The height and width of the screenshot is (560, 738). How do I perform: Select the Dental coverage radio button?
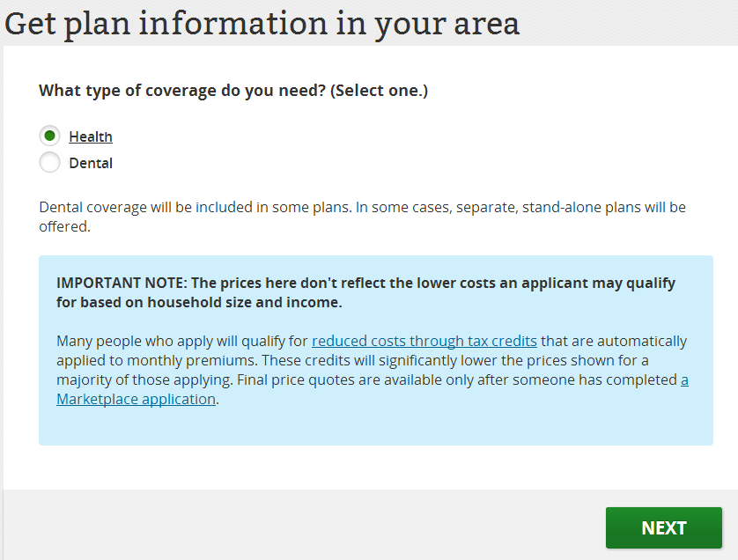pos(49,162)
